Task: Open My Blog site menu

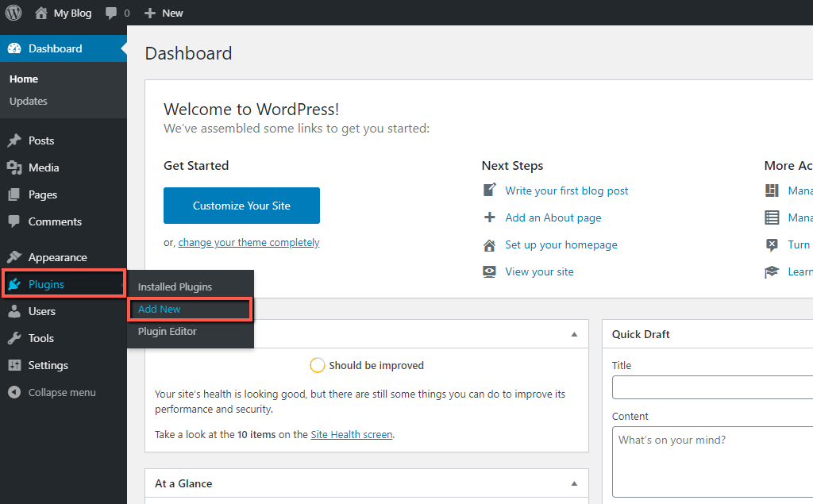Action: tap(72, 13)
